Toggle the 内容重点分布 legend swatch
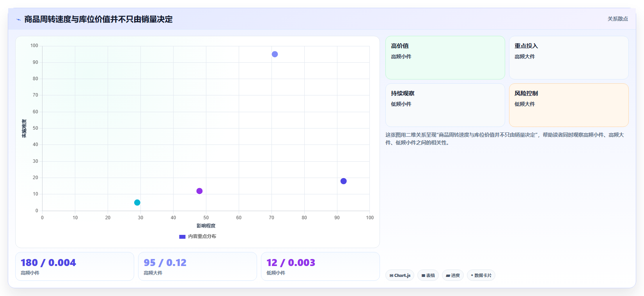 click(x=182, y=236)
